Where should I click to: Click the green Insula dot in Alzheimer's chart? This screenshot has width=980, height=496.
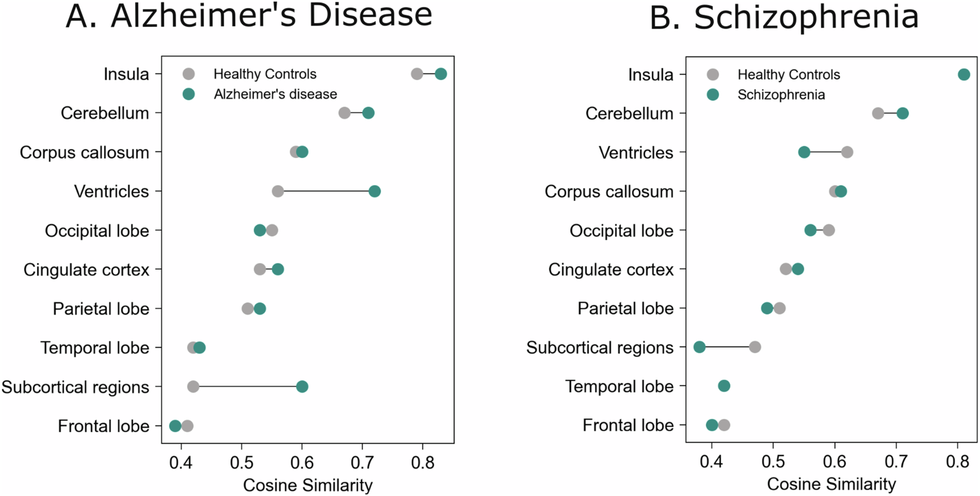pos(441,74)
